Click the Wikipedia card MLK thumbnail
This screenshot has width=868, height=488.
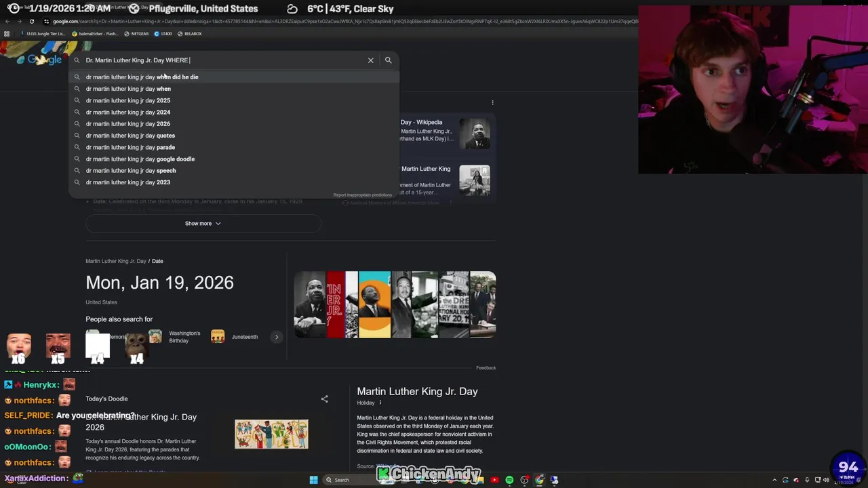(x=475, y=134)
